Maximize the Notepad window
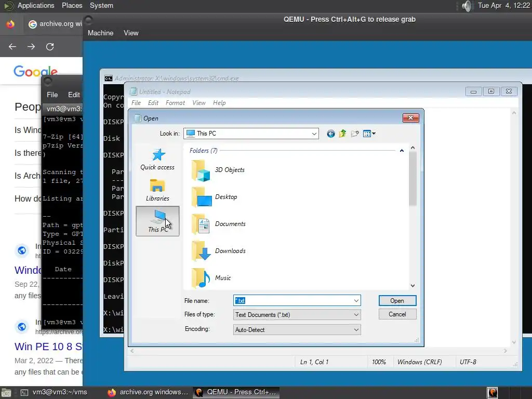Screen dimensions: 532x399 point(491,91)
